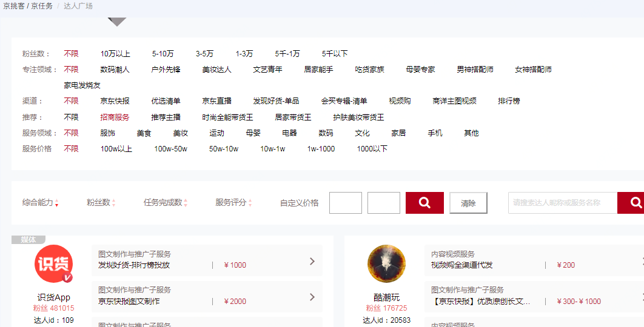Click the red price search magnifier button

click(x=424, y=203)
